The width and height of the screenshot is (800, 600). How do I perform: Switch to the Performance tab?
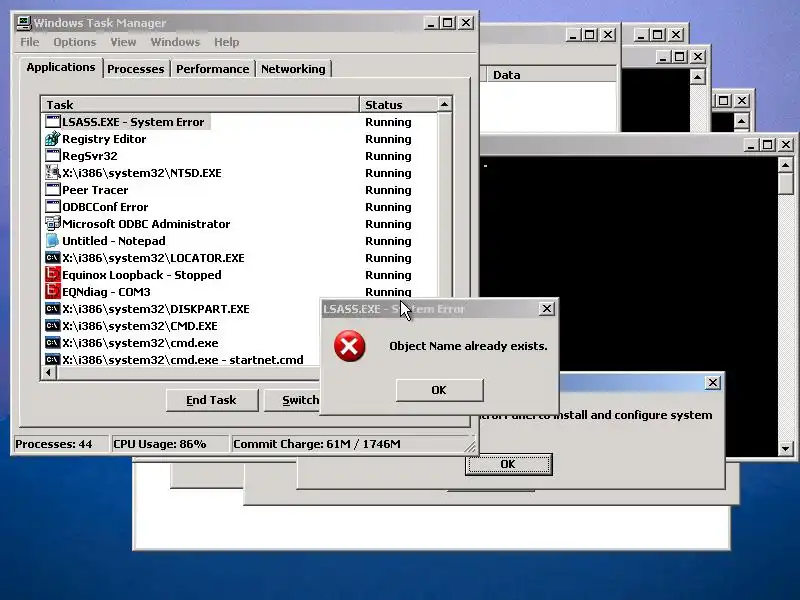[212, 69]
